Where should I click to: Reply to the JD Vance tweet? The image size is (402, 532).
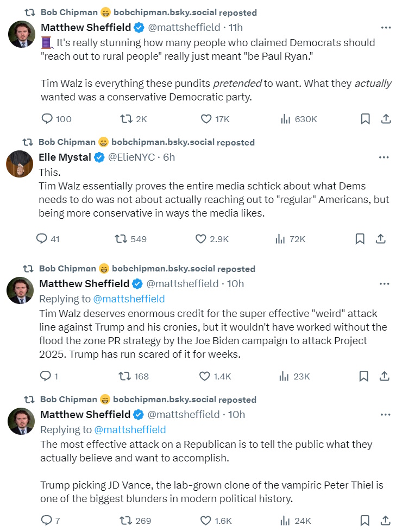click(x=47, y=521)
